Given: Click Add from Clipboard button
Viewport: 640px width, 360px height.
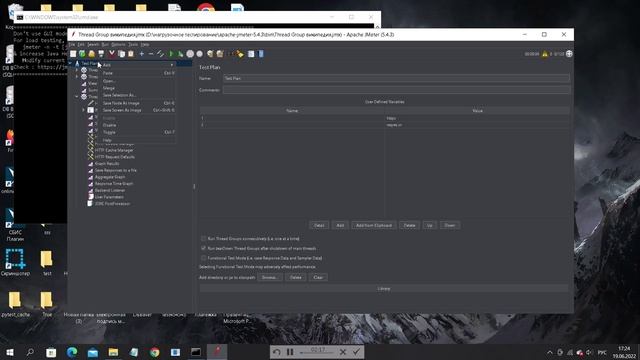Looking at the screenshot, I should click(374, 225).
